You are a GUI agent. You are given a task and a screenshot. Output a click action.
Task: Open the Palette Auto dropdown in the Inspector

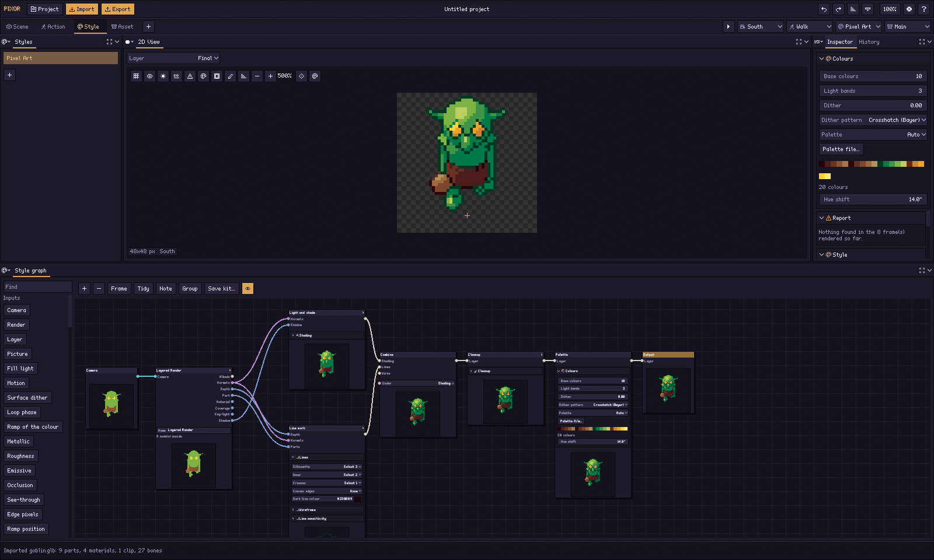tap(873, 135)
